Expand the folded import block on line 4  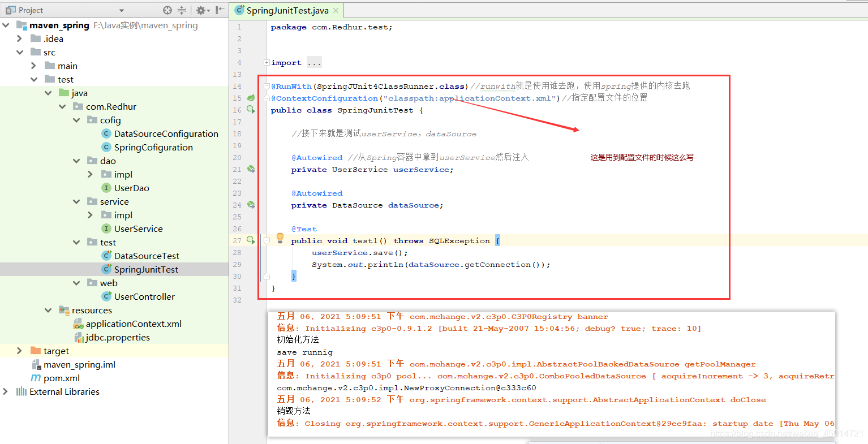(x=267, y=63)
